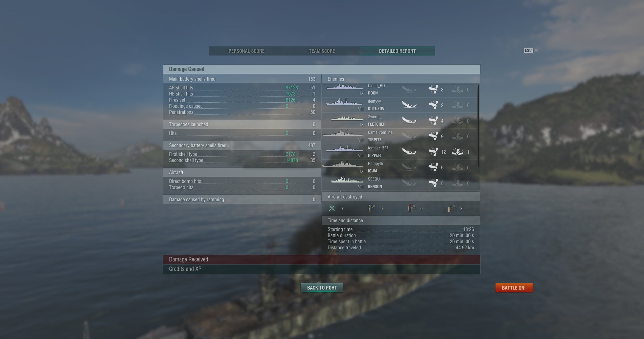Click the enemies list scrollbar
644x339 pixels.
click(478, 126)
